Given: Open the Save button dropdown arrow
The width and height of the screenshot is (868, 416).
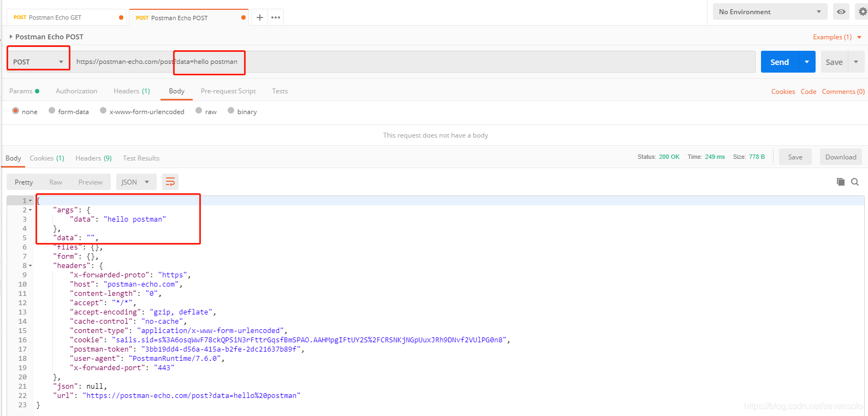Looking at the screenshot, I should tap(856, 62).
